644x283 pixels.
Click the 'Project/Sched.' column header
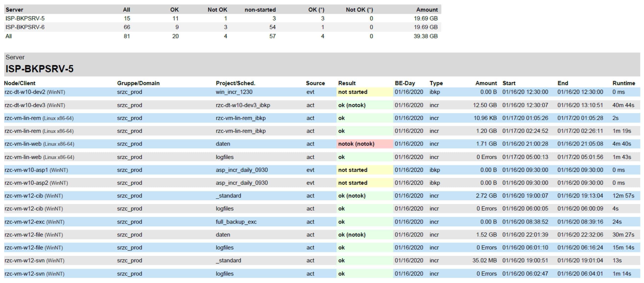pyautogui.click(x=235, y=83)
